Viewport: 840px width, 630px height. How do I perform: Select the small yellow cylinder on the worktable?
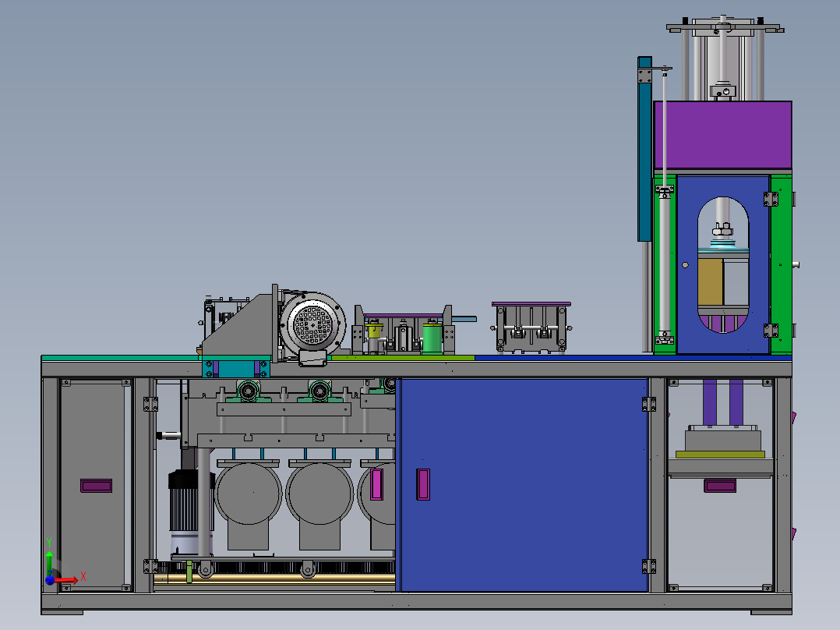pos(374,331)
